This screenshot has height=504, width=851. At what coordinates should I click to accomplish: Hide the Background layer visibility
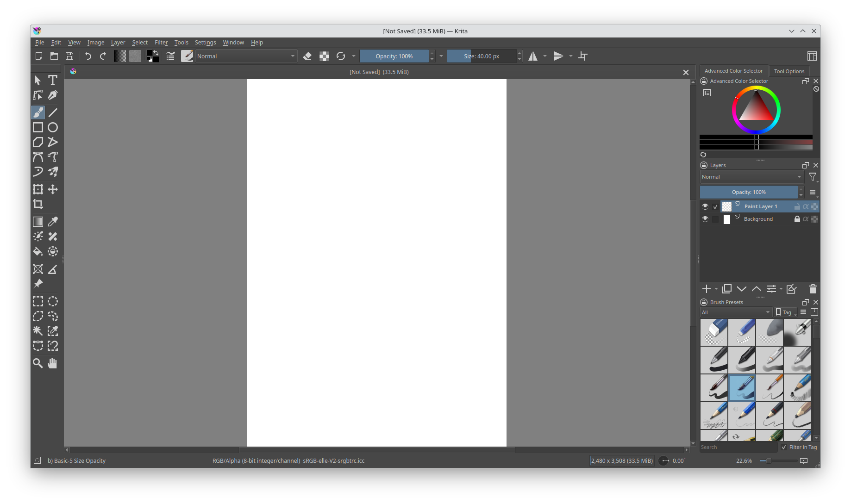pyautogui.click(x=705, y=219)
